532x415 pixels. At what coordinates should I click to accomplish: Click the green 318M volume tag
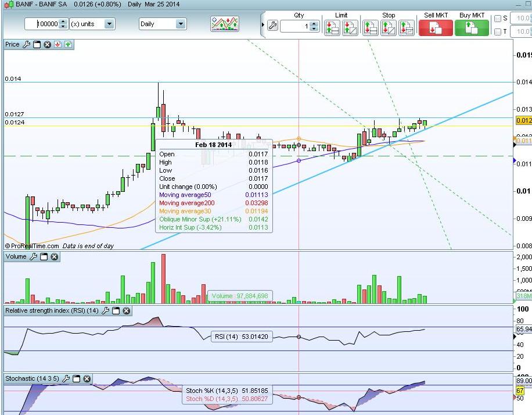tap(523, 296)
